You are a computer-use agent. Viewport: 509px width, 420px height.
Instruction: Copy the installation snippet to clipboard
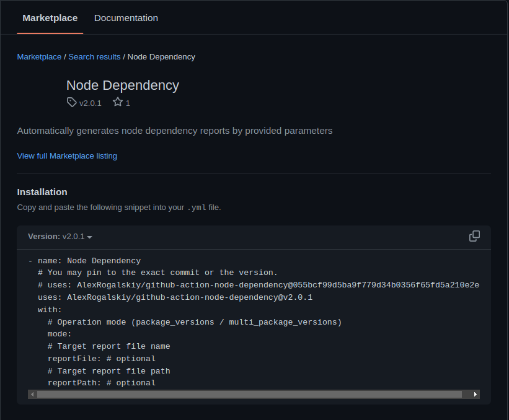click(x=474, y=236)
